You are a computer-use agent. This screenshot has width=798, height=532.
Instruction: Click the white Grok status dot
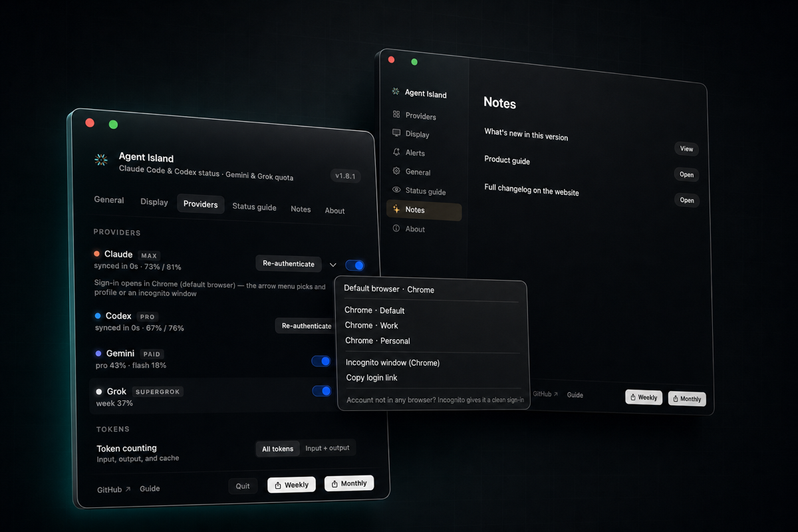(x=99, y=392)
